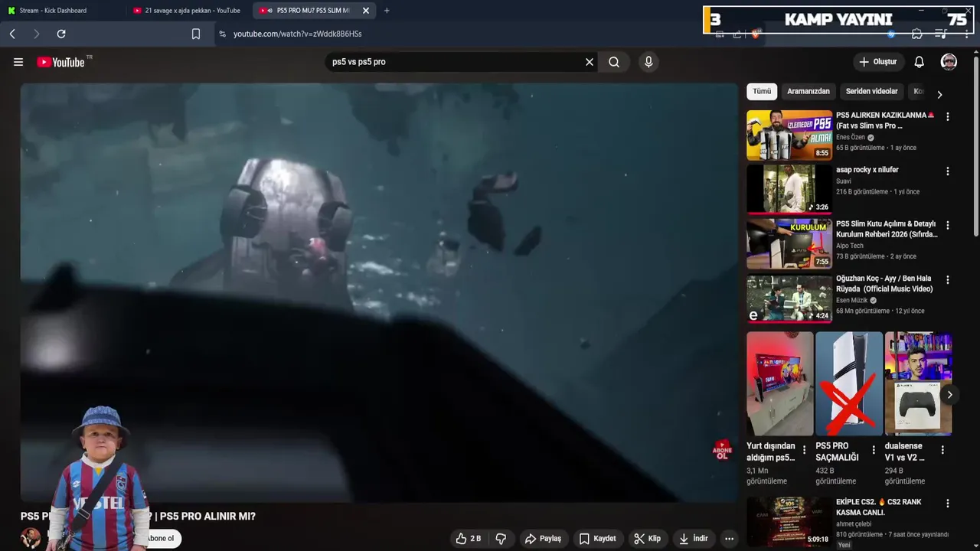Save video with Kaydet
The width and height of the screenshot is (980, 551).
(597, 539)
